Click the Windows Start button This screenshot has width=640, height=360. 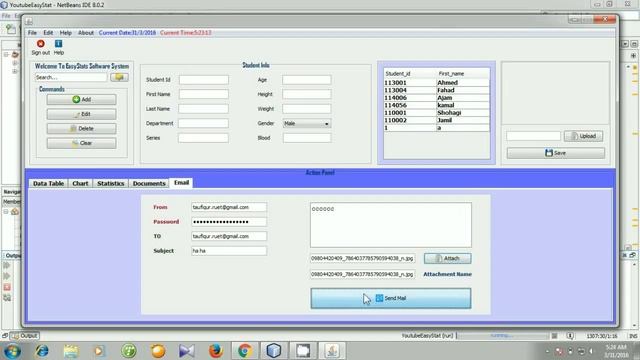12,351
